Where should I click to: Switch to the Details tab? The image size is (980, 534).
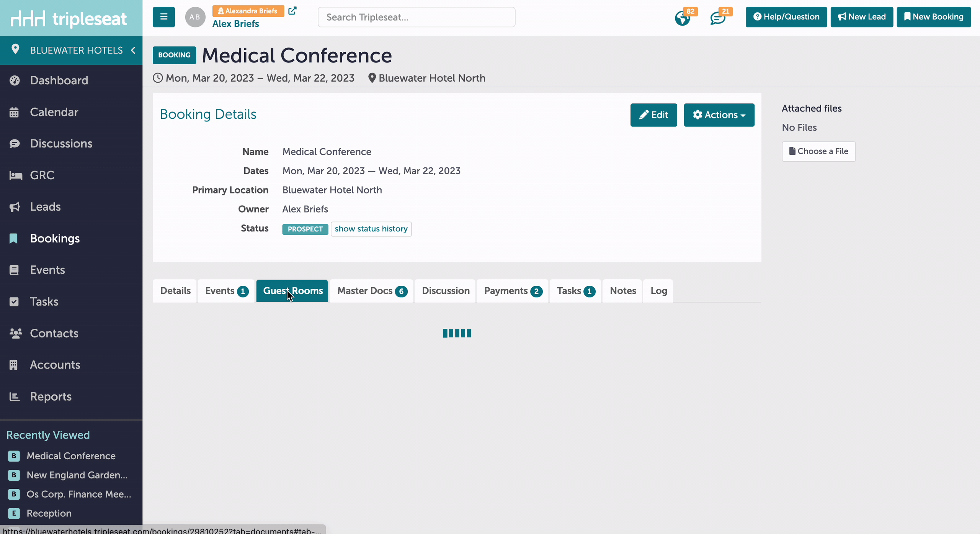coord(175,291)
